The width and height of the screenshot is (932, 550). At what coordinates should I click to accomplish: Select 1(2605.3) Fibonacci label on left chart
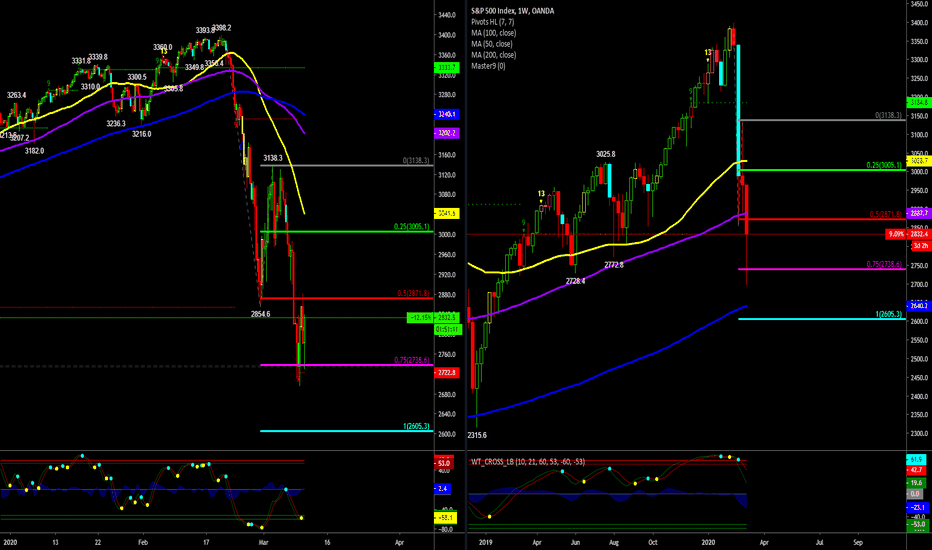click(x=418, y=426)
